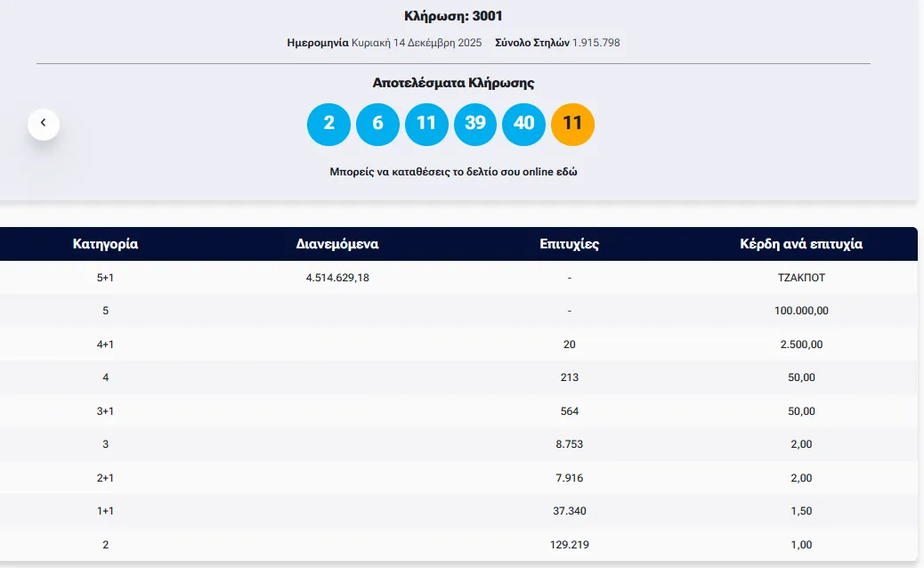Viewport: 924px width, 568px height.
Task: Click the orange Joker ball number 11
Action: click(572, 124)
